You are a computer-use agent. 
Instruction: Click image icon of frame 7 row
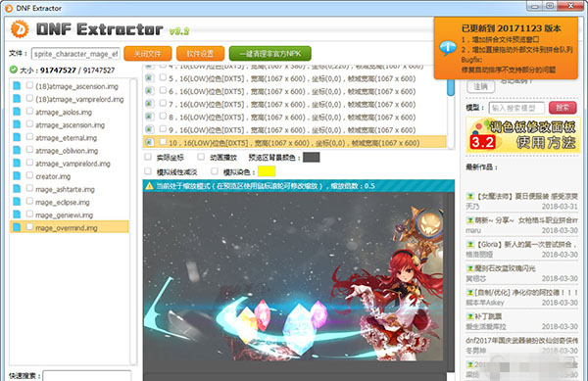[149, 104]
